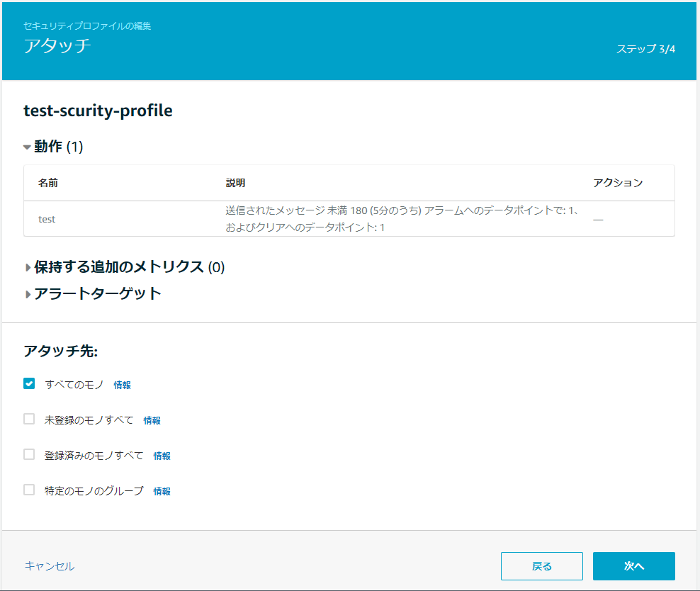View 情報 link next to 特定のモノのグループ
Viewport: 700px width, 591px height.
coord(162,491)
